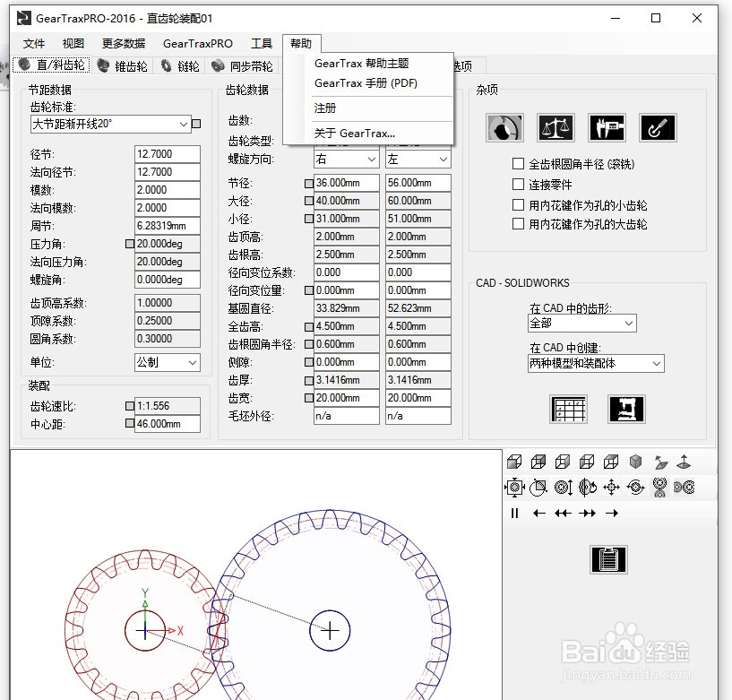Screen dimensions: 732x700
Task: Click the zoom-to-fit gear icon
Action: coord(514,487)
